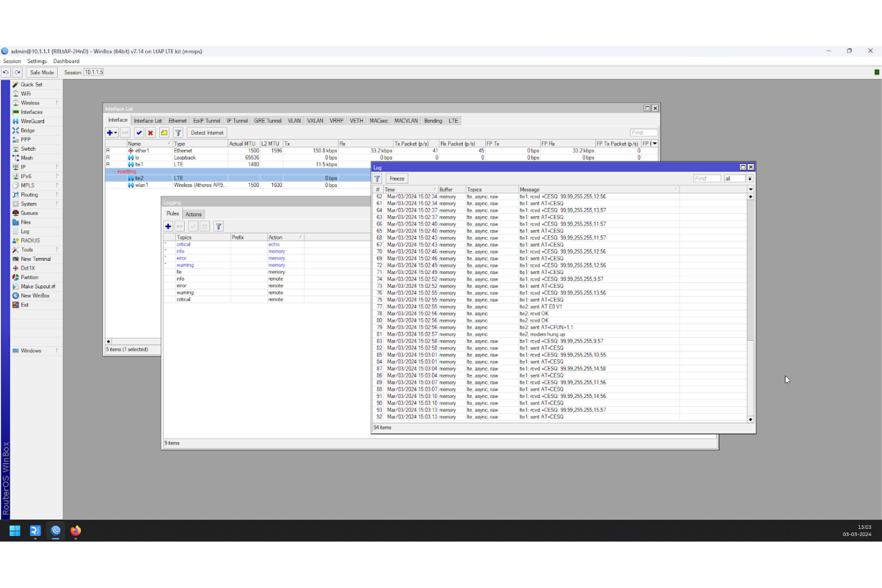Open the add-interface type dropdown arrow
Viewport: 882px width, 588px height.
point(115,132)
